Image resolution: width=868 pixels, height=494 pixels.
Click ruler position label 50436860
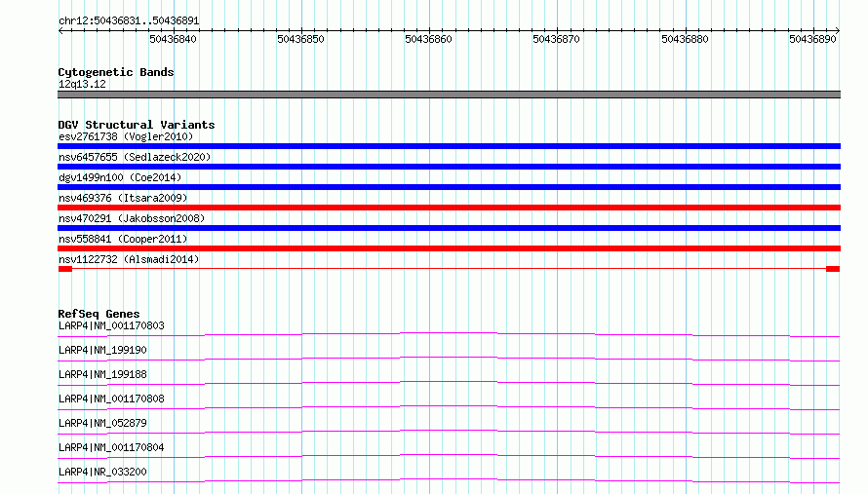(428, 39)
